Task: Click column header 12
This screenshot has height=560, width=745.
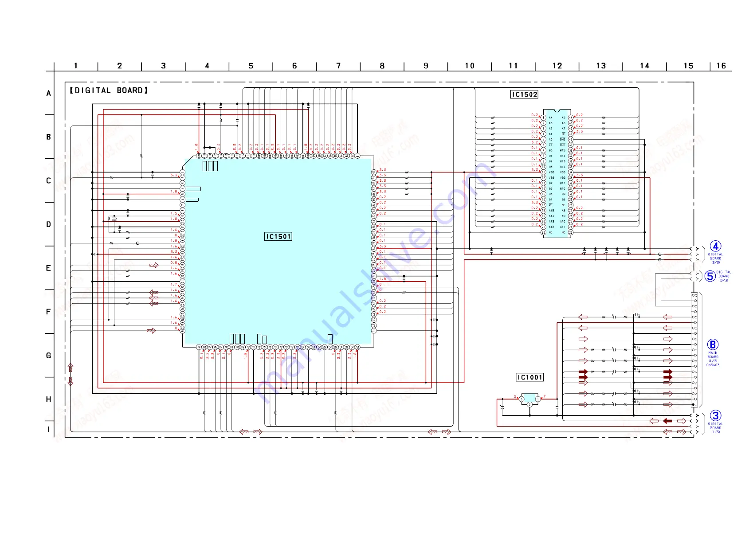Action: click(557, 66)
